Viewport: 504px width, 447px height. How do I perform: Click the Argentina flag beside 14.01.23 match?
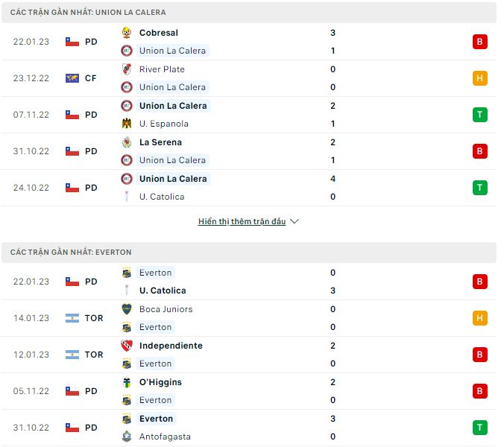click(72, 318)
